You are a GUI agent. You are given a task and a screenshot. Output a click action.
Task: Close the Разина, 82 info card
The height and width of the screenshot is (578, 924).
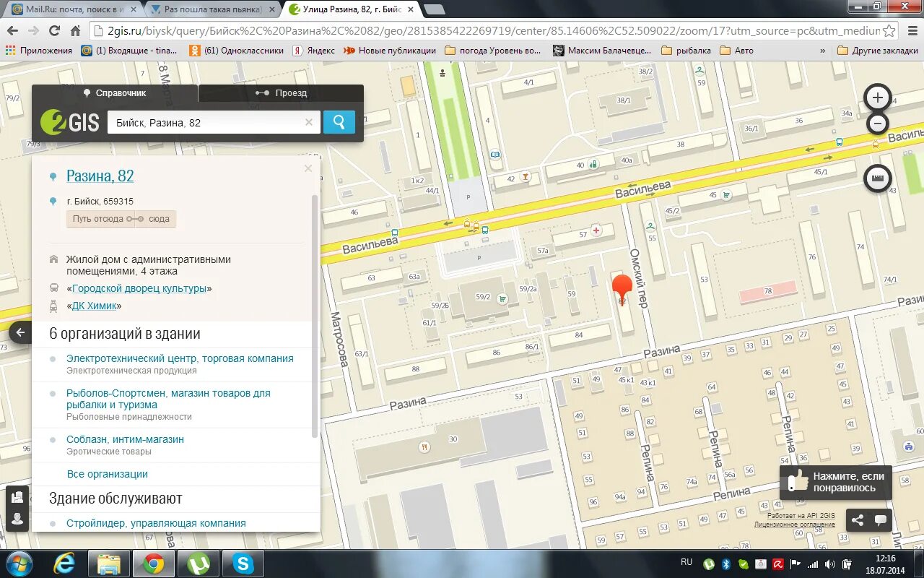308,168
